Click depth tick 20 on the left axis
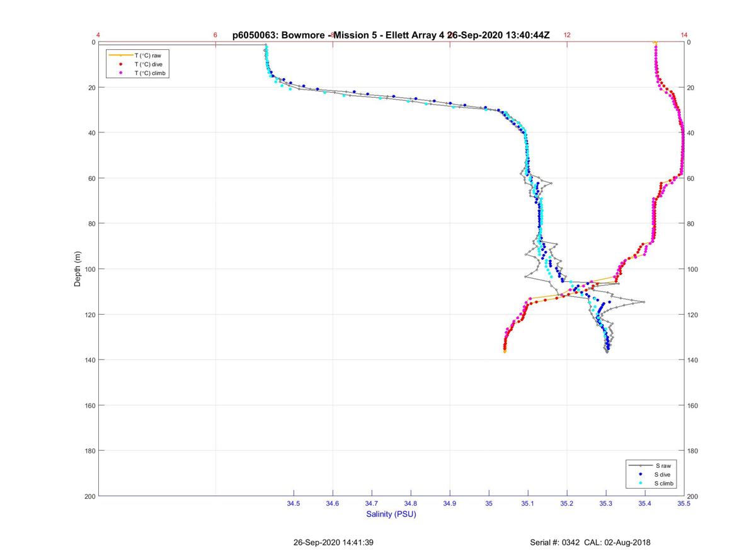 pos(92,88)
